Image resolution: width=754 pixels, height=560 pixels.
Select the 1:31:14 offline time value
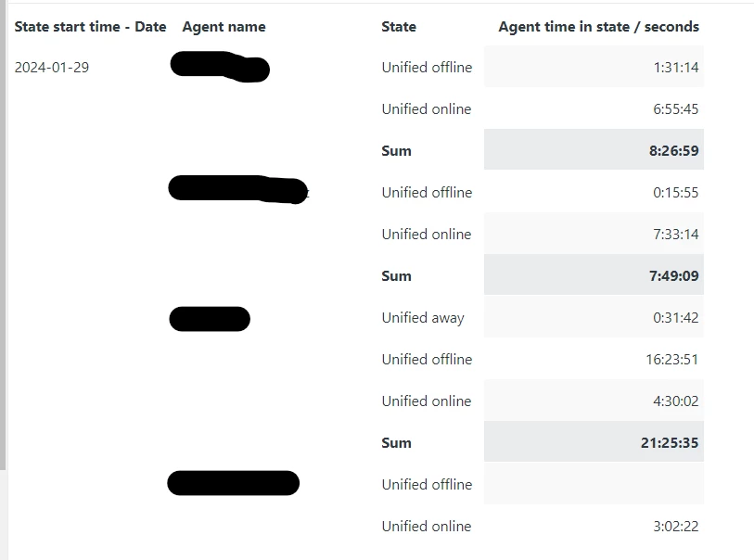tap(675, 68)
